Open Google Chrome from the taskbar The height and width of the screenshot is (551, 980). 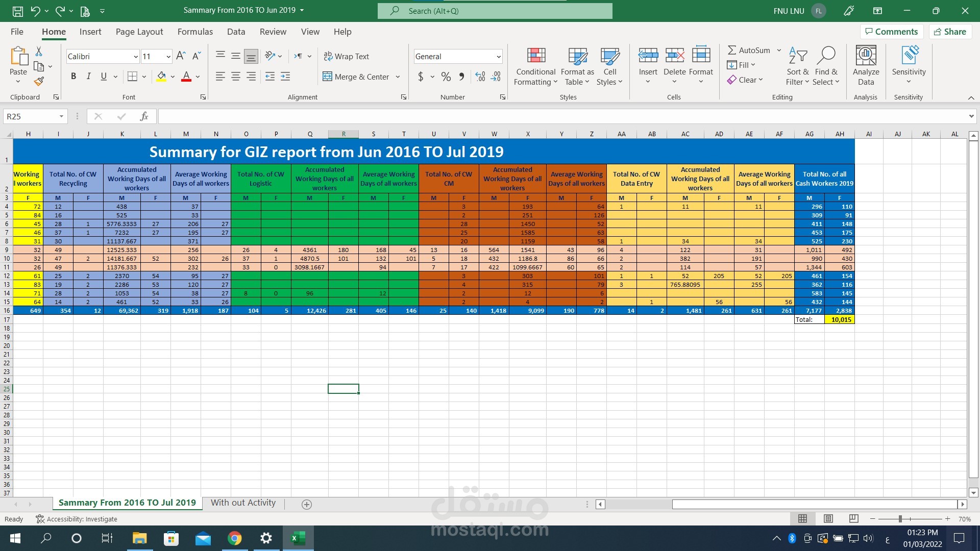235,538
